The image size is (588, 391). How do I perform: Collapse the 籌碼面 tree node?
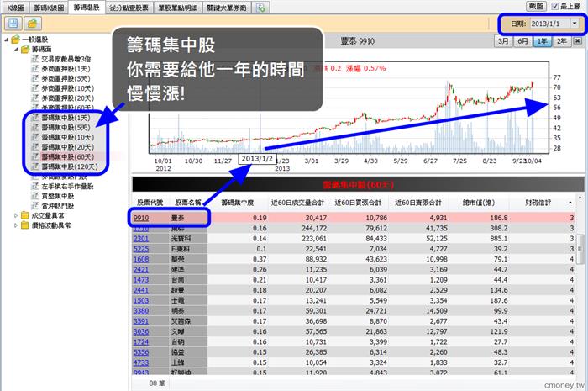pyautogui.click(x=16, y=49)
